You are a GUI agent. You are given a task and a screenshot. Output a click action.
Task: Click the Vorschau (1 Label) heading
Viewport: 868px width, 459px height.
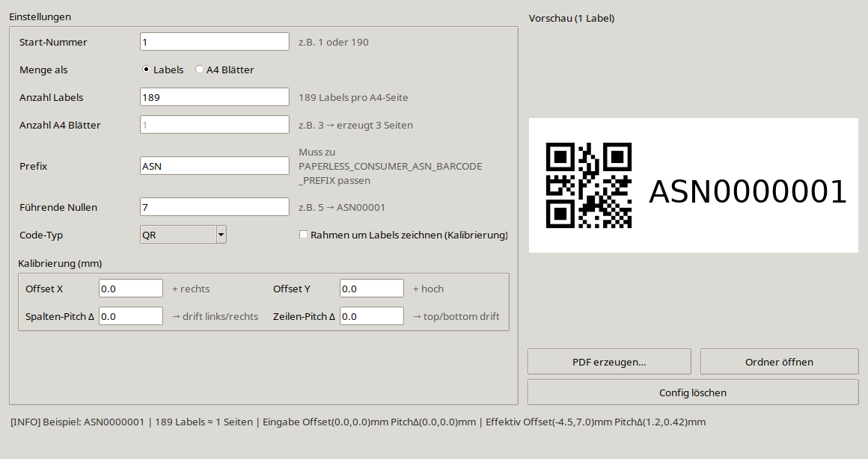pos(571,18)
